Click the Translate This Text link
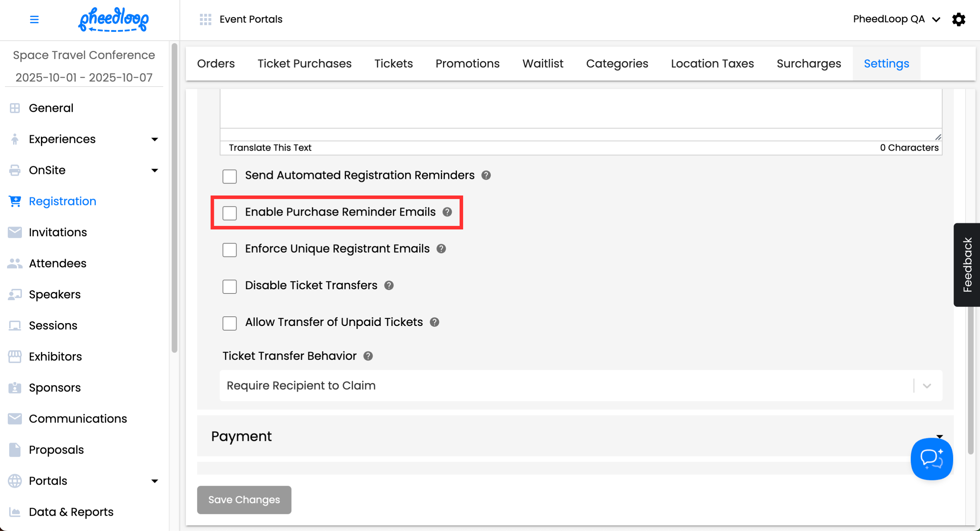The image size is (980, 531). click(x=270, y=147)
